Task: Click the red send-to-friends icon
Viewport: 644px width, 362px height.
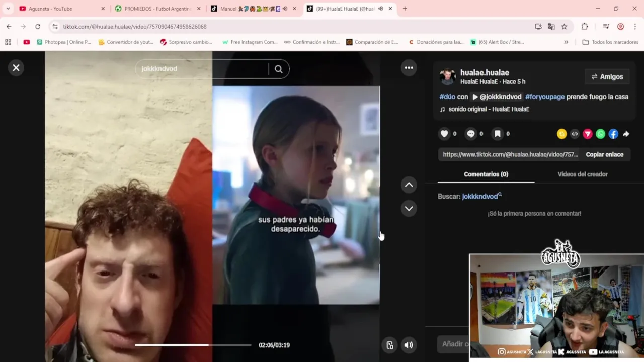Action: point(588,134)
